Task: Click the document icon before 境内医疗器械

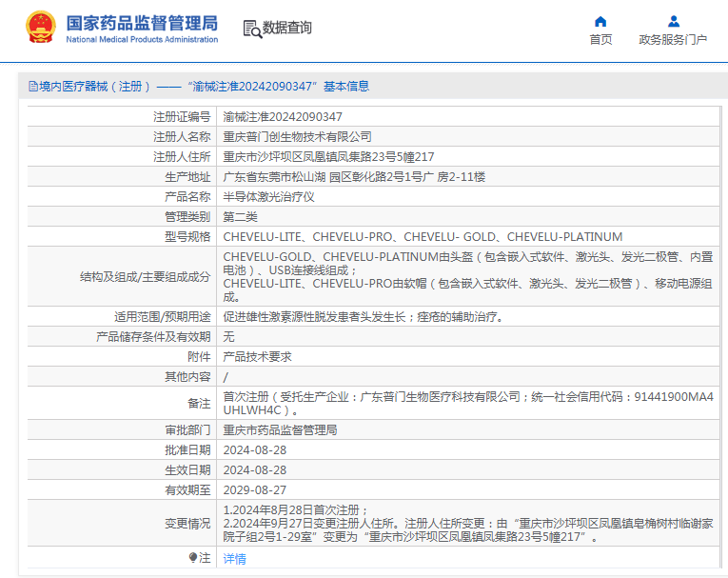Action: 32,86
